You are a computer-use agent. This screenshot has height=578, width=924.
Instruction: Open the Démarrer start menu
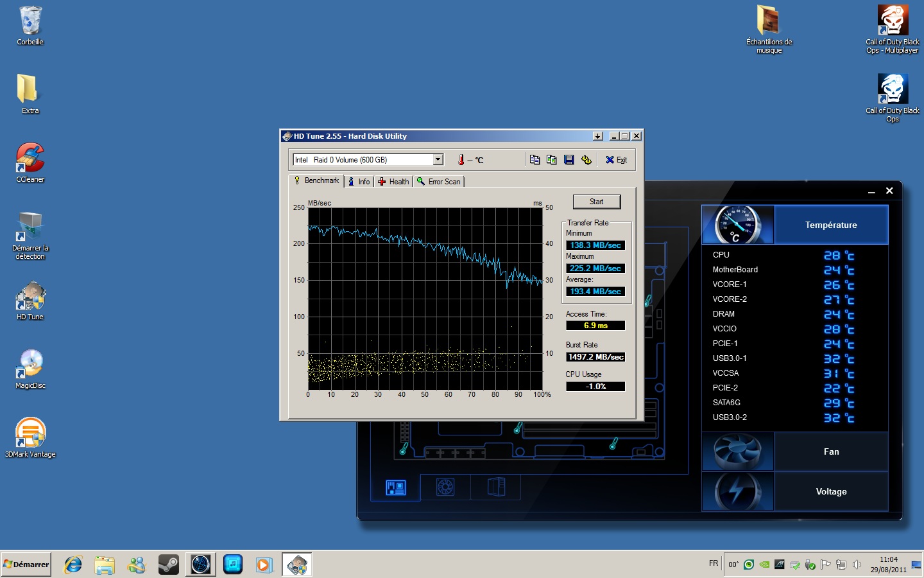(26, 565)
